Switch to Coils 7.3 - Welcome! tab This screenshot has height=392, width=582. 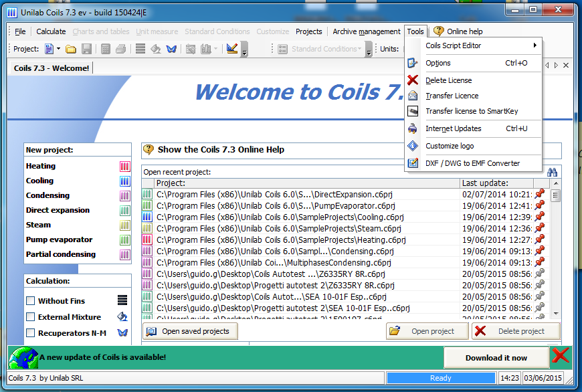tap(52, 68)
